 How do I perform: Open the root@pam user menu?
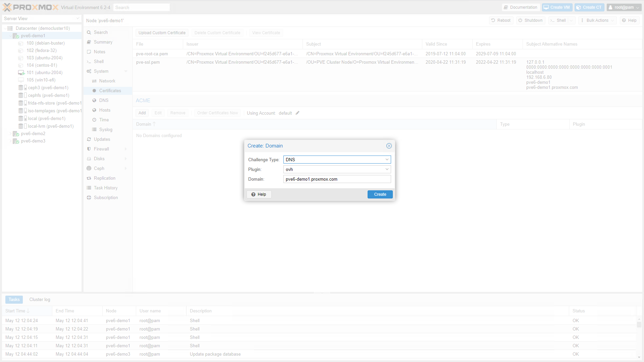point(624,7)
